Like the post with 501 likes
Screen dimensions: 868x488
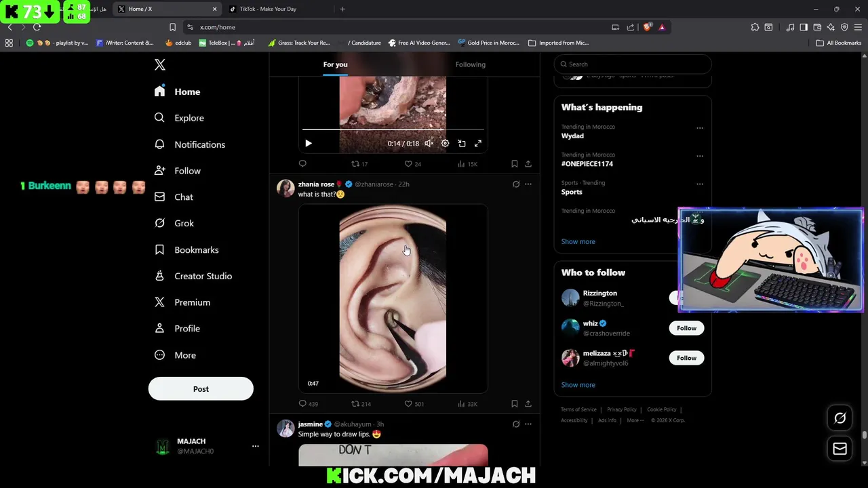(x=414, y=403)
